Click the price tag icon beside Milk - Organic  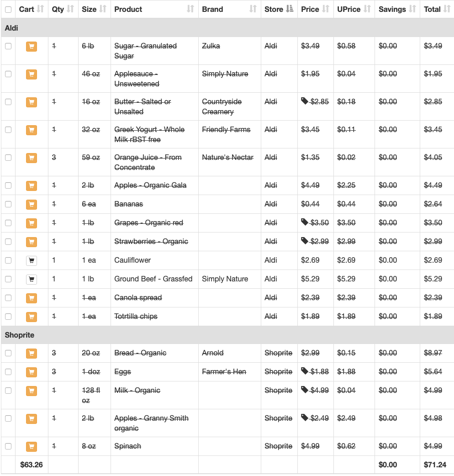point(305,390)
